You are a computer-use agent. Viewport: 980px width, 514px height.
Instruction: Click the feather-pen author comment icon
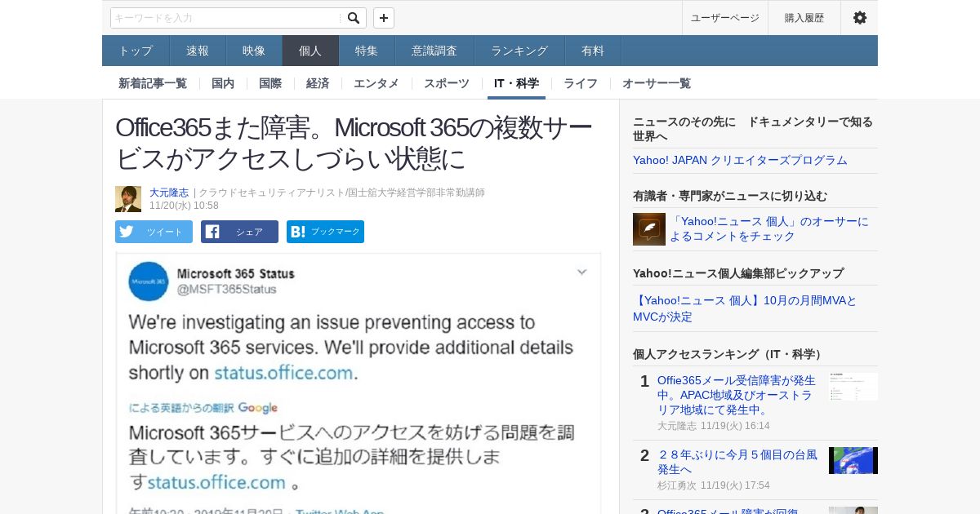[x=649, y=229]
